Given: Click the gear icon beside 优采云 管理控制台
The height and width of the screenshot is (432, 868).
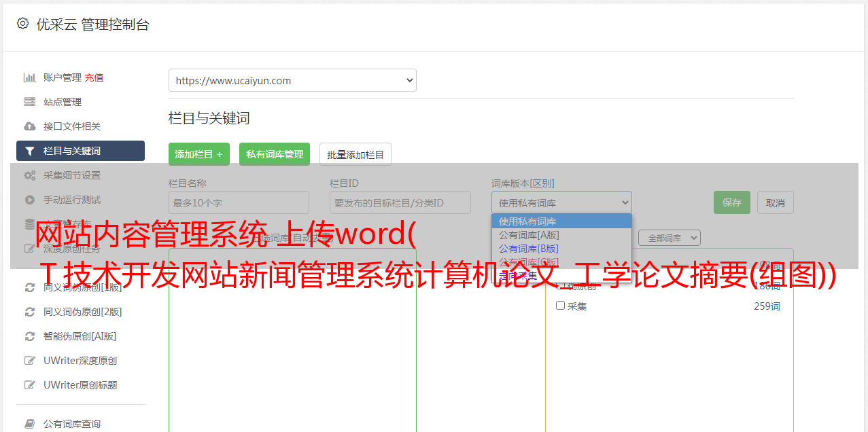Looking at the screenshot, I should (22, 24).
